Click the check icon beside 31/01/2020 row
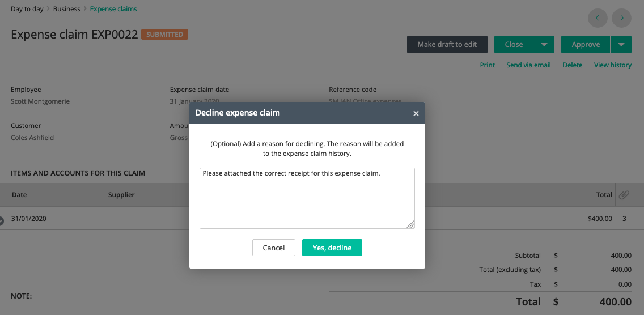This screenshot has height=315, width=644. click(1, 221)
